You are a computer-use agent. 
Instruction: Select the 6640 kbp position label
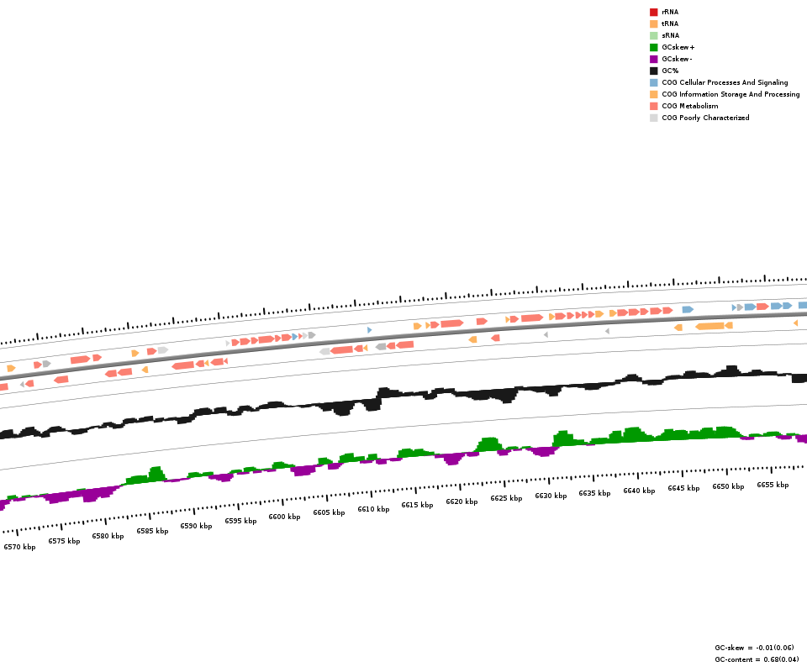click(x=639, y=491)
